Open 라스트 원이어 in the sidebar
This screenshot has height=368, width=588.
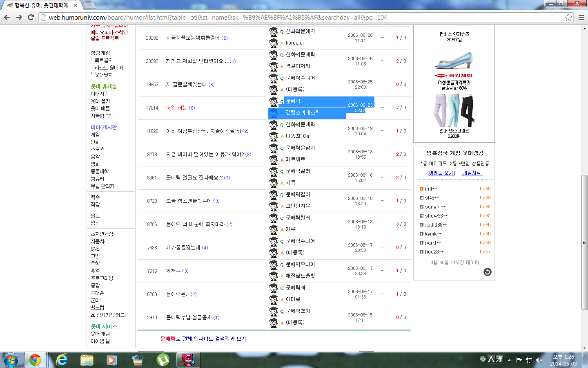click(x=109, y=67)
